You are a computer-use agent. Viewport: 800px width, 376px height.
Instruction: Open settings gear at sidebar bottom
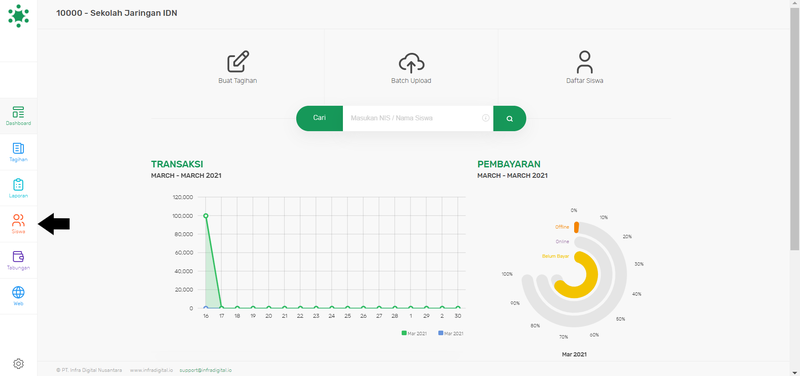18,364
